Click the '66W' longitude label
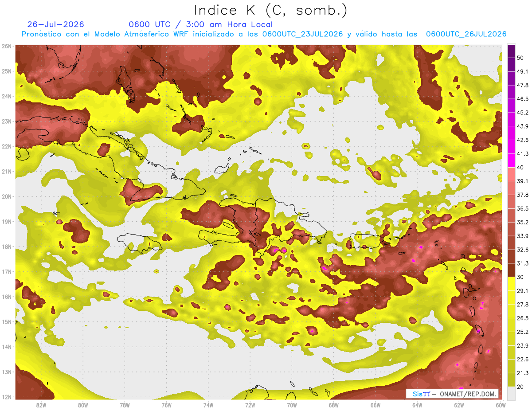532x411 pixels. pos(376,406)
